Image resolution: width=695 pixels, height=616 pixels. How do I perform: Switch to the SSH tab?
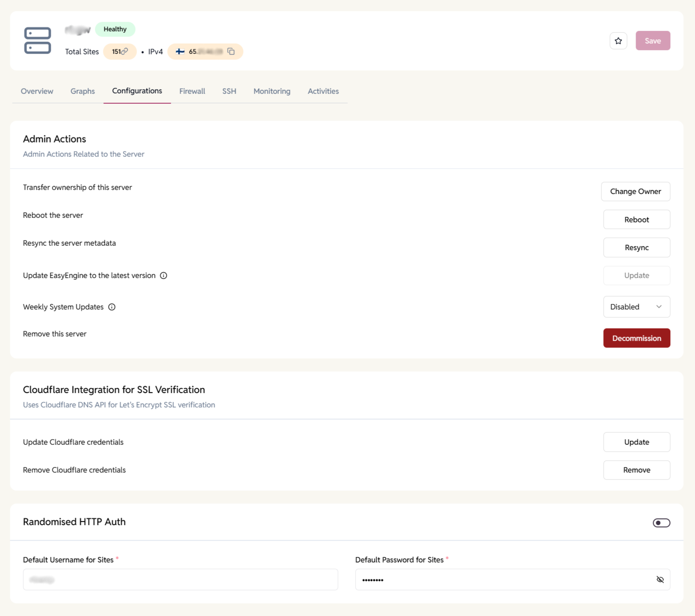(229, 91)
